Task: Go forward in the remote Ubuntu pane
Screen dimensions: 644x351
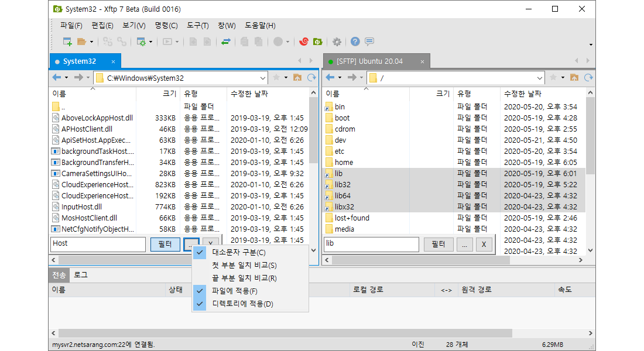Action: pyautogui.click(x=352, y=78)
